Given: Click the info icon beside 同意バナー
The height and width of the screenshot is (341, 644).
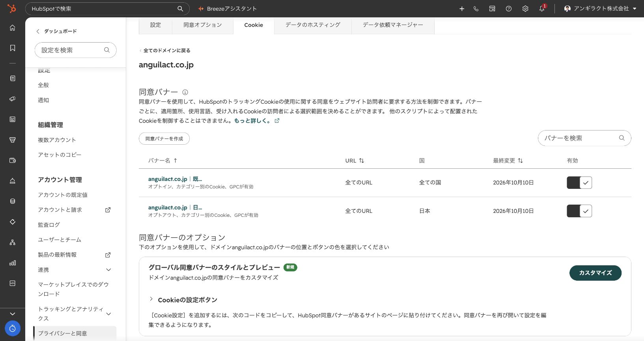Looking at the screenshot, I should pos(185,92).
